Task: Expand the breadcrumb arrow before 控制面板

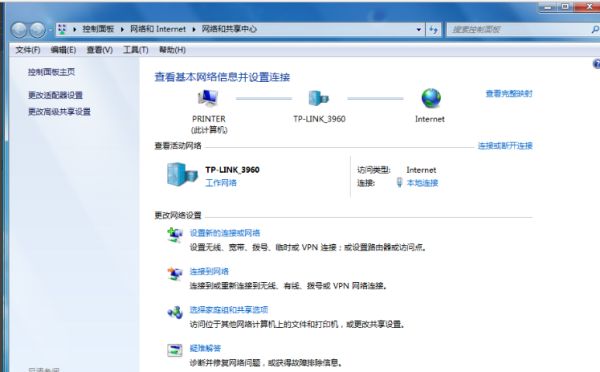Action: [x=75, y=29]
